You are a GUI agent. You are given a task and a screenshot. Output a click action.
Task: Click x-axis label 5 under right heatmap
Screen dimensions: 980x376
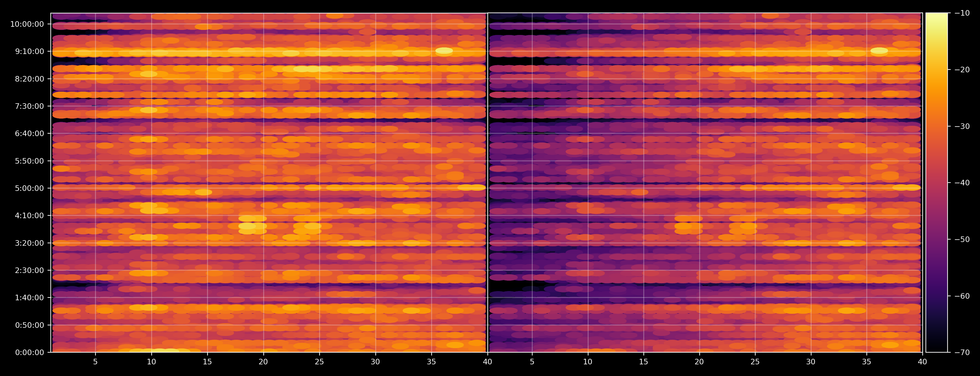[532, 362]
